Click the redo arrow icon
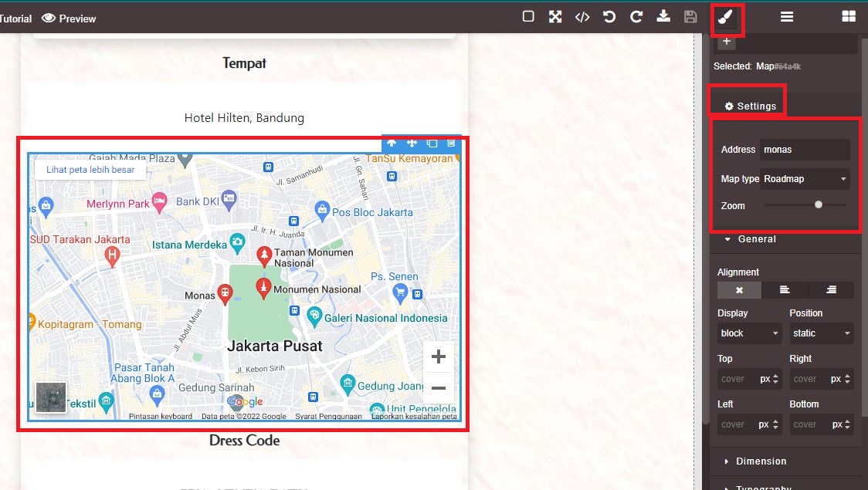 click(636, 17)
